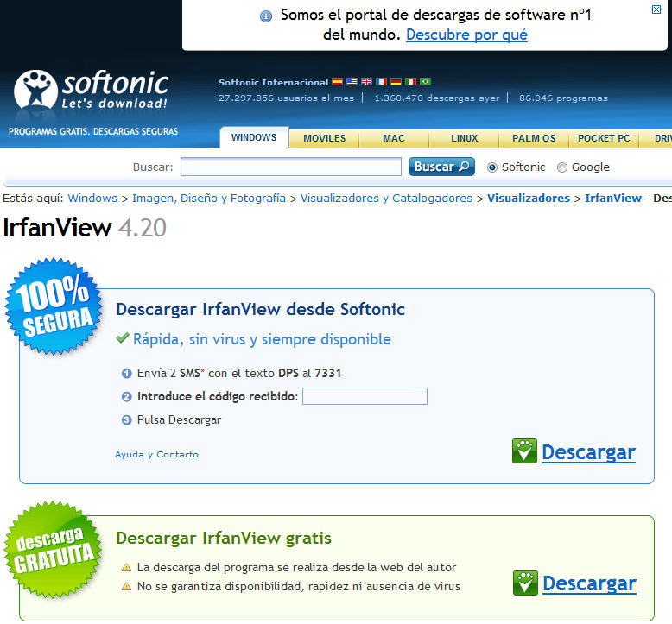Select the German flag icon
This screenshot has height=624, width=672.
coord(396,81)
